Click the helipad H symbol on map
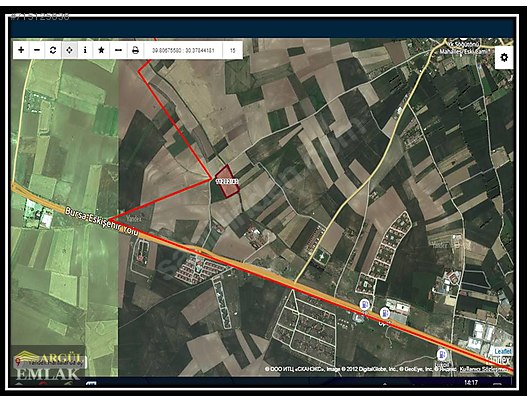The height and width of the screenshot is (396, 528). [323, 257]
